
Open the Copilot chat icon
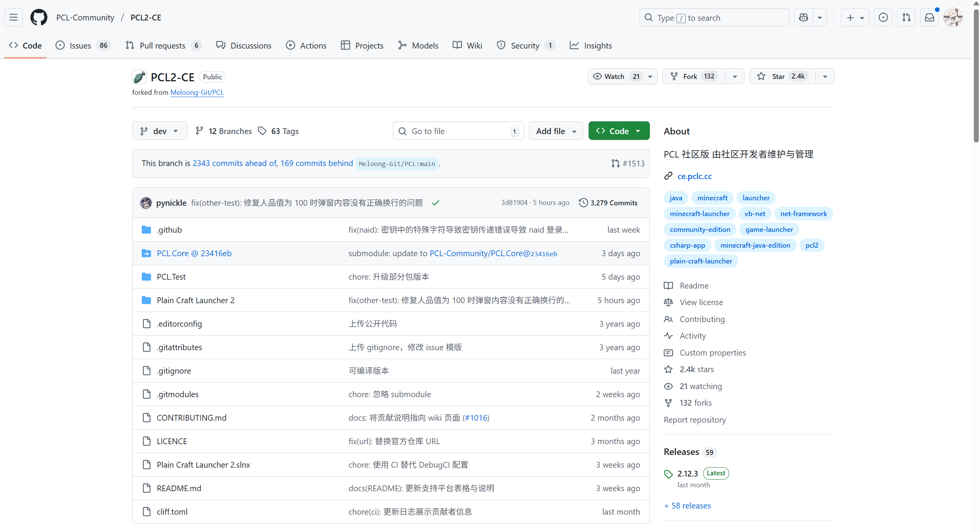(x=804, y=17)
